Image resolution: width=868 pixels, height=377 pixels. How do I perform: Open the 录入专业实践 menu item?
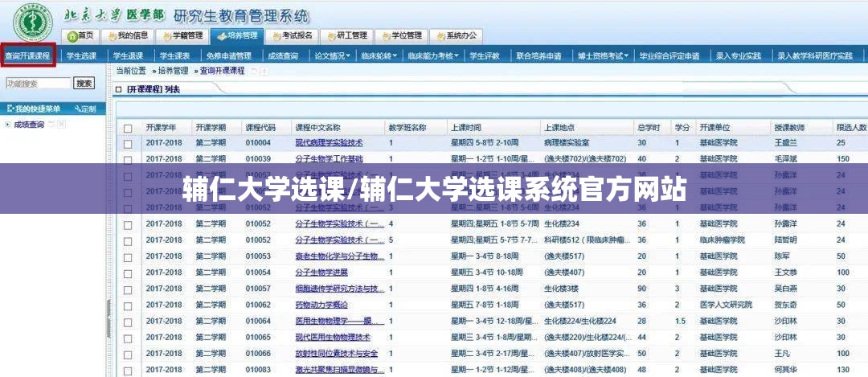point(738,56)
